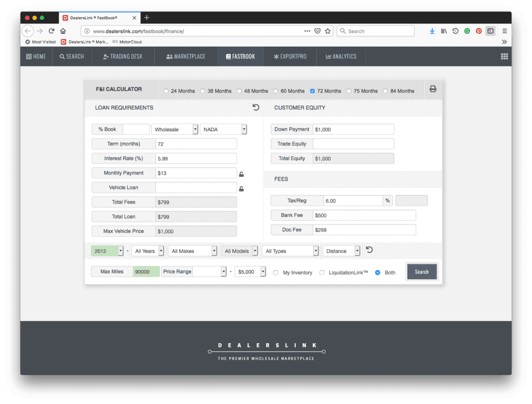The height and width of the screenshot is (404, 532).
Task: Open the All Models dropdown
Action: tap(240, 251)
